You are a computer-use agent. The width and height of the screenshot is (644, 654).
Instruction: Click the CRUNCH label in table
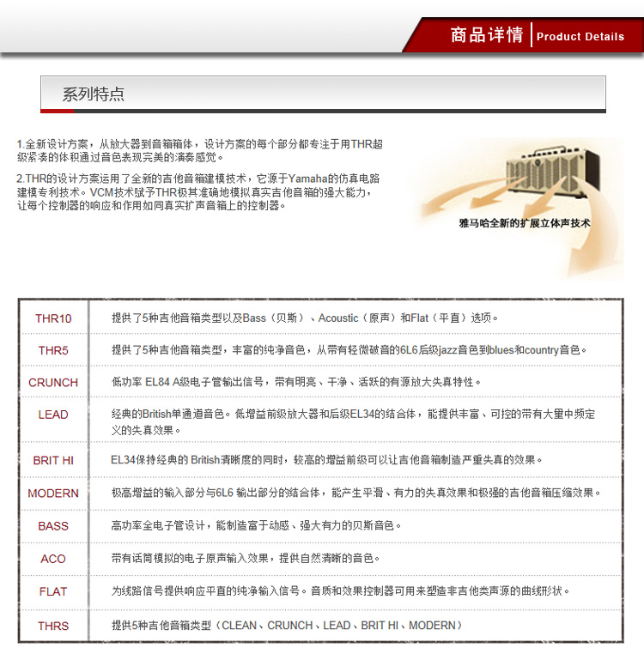53,383
